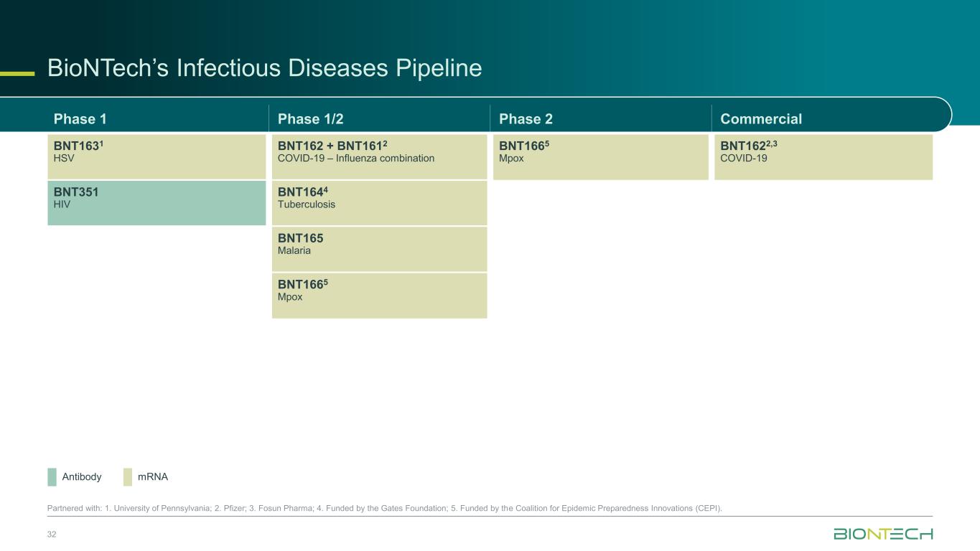Click the BNT351 HIV antibody card
Viewport: 980px width, 551px height.
point(157,203)
